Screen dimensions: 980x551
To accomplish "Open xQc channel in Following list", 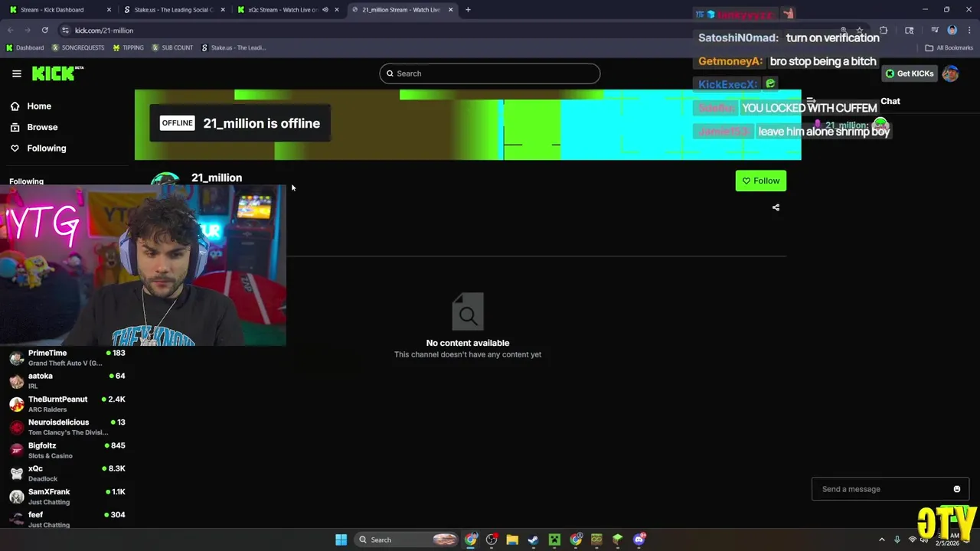I will tap(67, 473).
